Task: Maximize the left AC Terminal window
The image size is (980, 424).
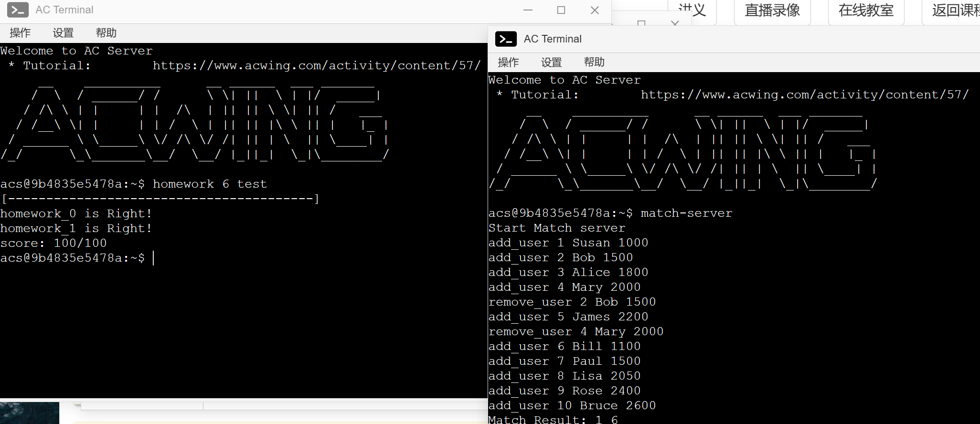Action: [561, 10]
